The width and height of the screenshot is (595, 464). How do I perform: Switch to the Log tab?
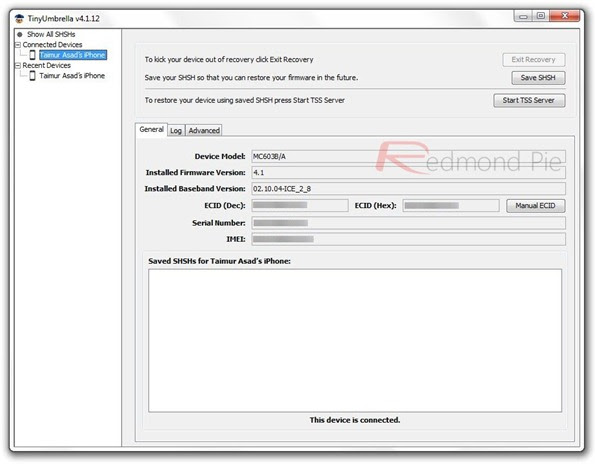pos(176,131)
